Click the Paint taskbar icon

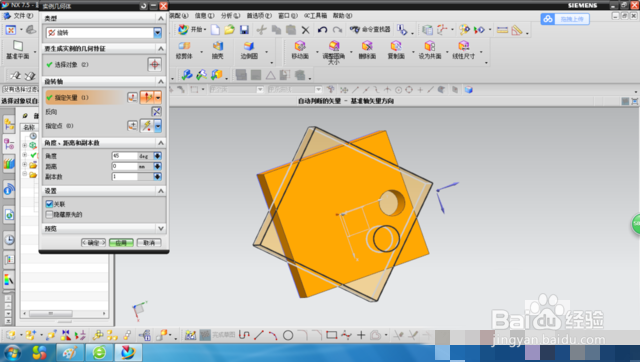70,352
